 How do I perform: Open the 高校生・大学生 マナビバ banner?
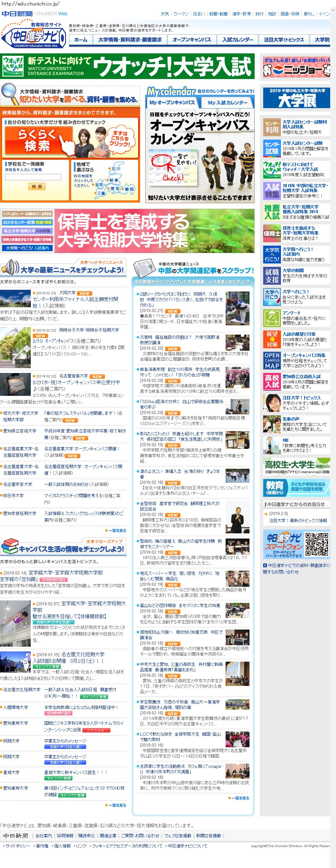[296, 466]
